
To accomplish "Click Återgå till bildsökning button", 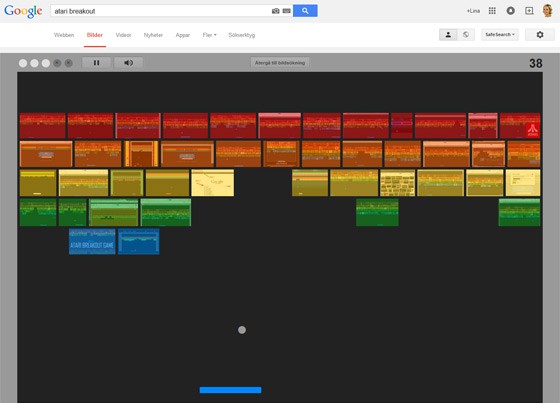I will pyautogui.click(x=280, y=63).
